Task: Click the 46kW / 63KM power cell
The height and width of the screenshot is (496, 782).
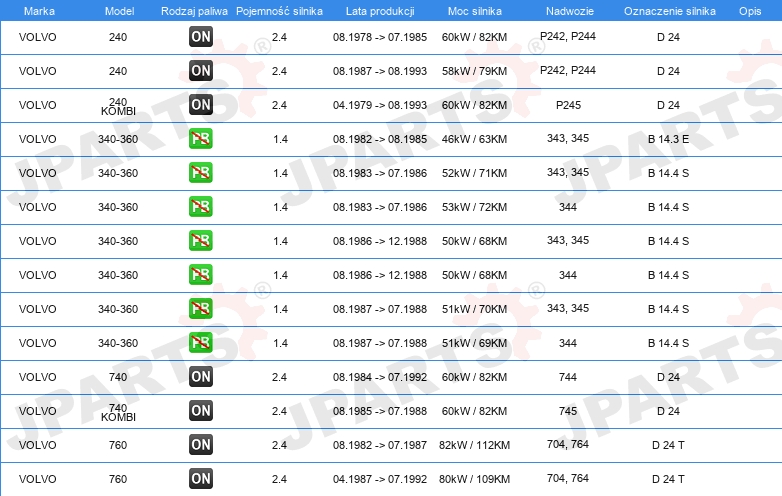Action: pyautogui.click(x=474, y=139)
